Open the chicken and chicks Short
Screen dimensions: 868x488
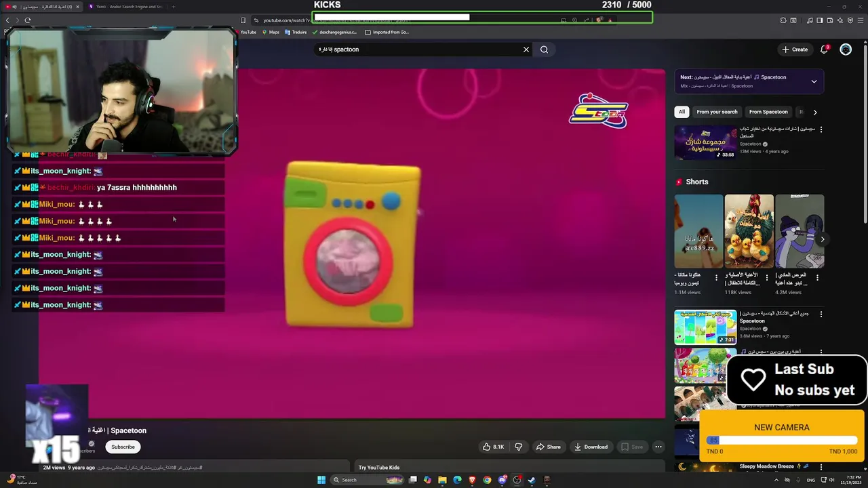click(749, 231)
